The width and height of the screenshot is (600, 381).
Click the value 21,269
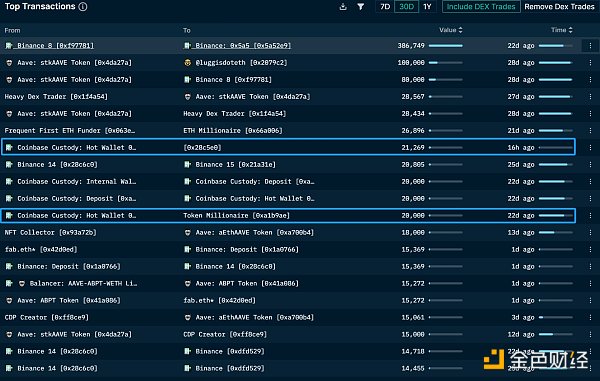coord(412,147)
